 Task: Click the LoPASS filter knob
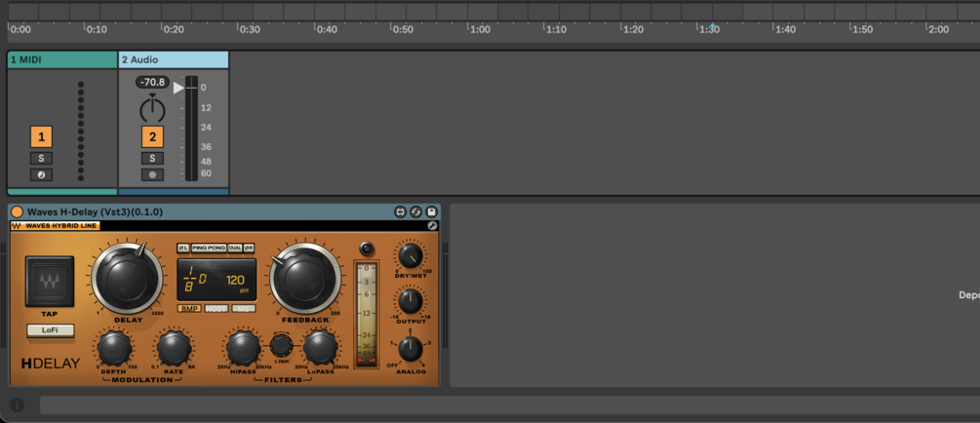click(x=321, y=349)
